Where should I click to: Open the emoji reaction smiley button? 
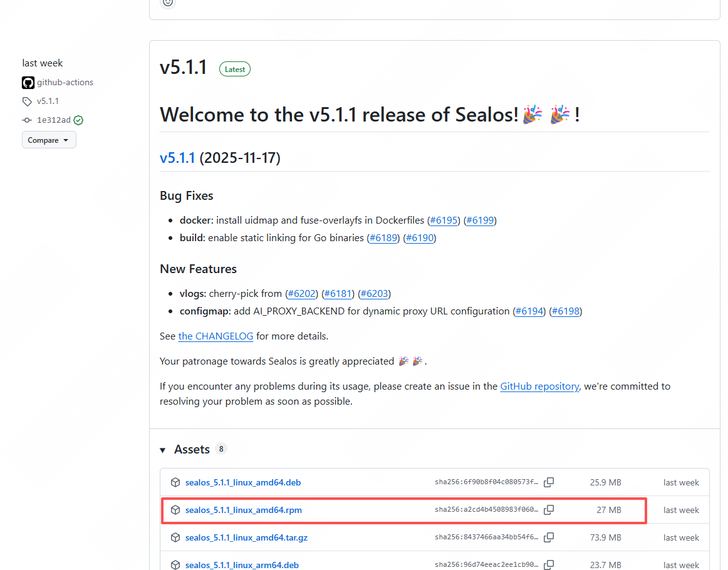tap(168, 3)
